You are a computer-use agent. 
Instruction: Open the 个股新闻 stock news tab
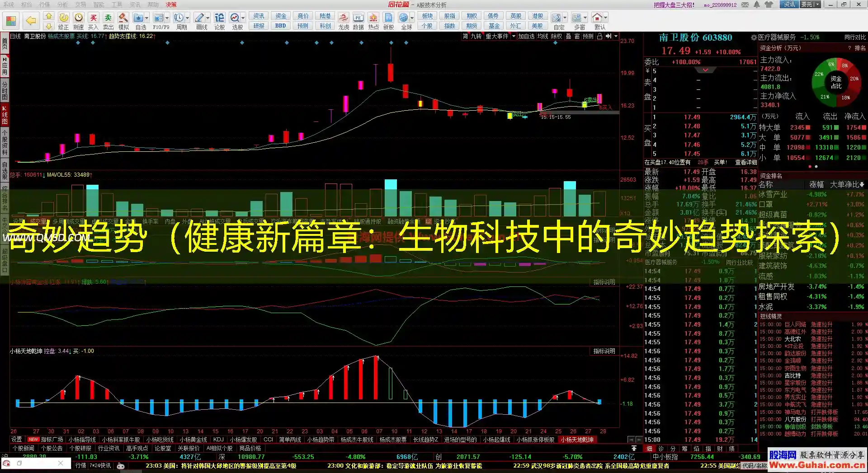click(23, 449)
